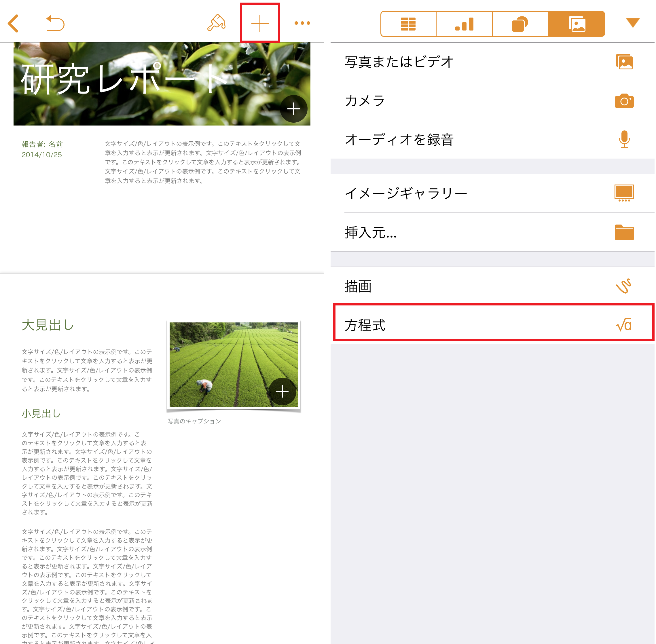Replace header image via its plus button

click(x=293, y=109)
